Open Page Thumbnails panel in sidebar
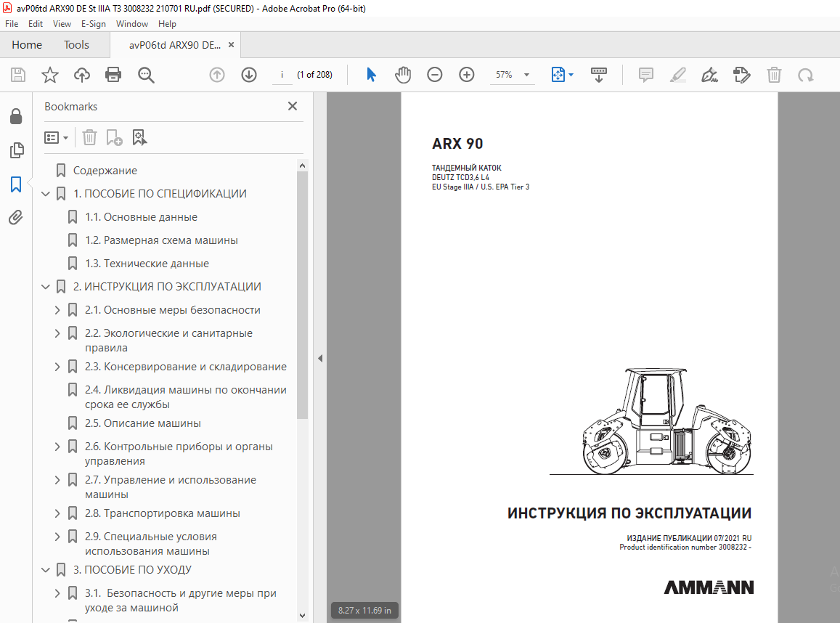This screenshot has height=623, width=840. click(17, 150)
